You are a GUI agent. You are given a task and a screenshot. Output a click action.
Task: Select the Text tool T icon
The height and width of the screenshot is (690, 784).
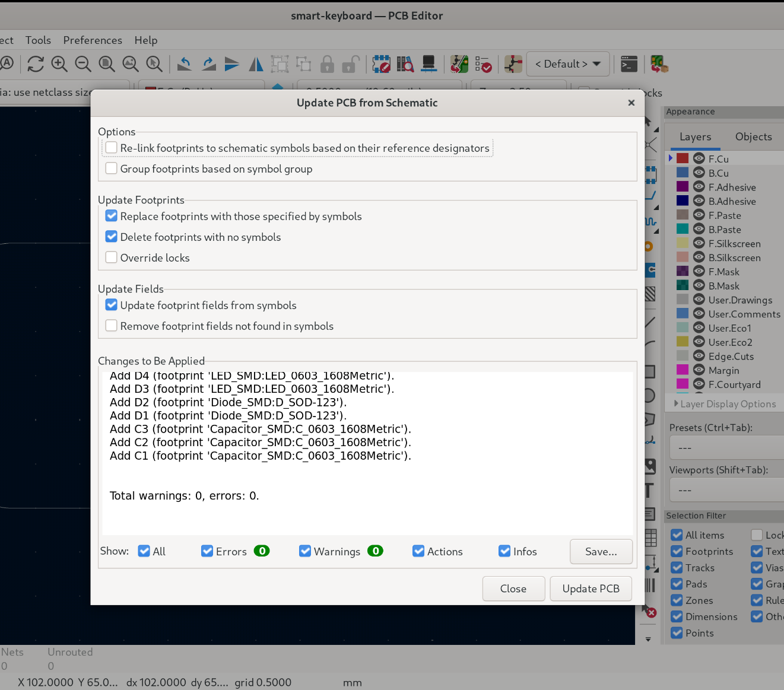click(649, 491)
